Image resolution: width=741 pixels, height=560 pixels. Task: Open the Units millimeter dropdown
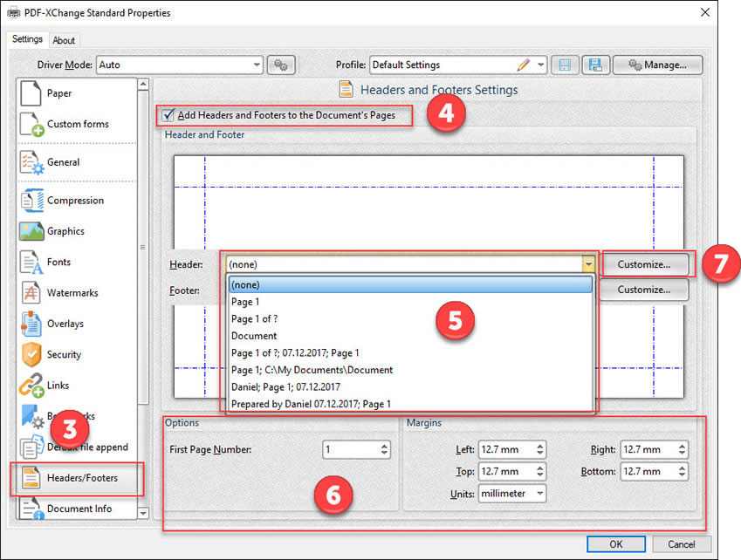point(512,494)
